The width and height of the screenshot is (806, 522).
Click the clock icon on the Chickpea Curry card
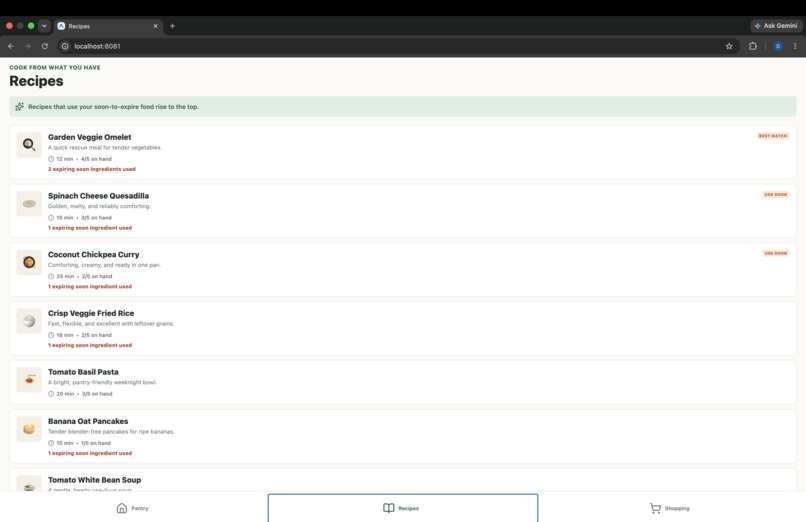pos(51,276)
